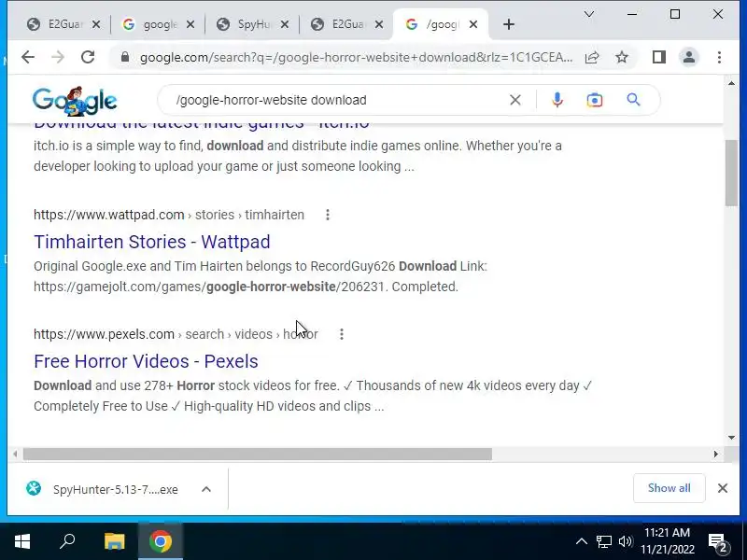The height and width of the screenshot is (560, 747).
Task: Open the Free Horror Videos - Pexels link
Action: point(146,361)
